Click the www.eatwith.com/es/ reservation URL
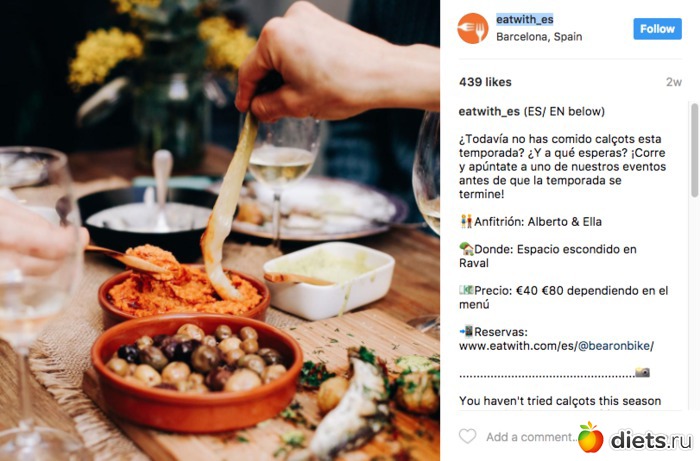Image resolution: width=700 pixels, height=461 pixels. pyautogui.click(x=518, y=346)
